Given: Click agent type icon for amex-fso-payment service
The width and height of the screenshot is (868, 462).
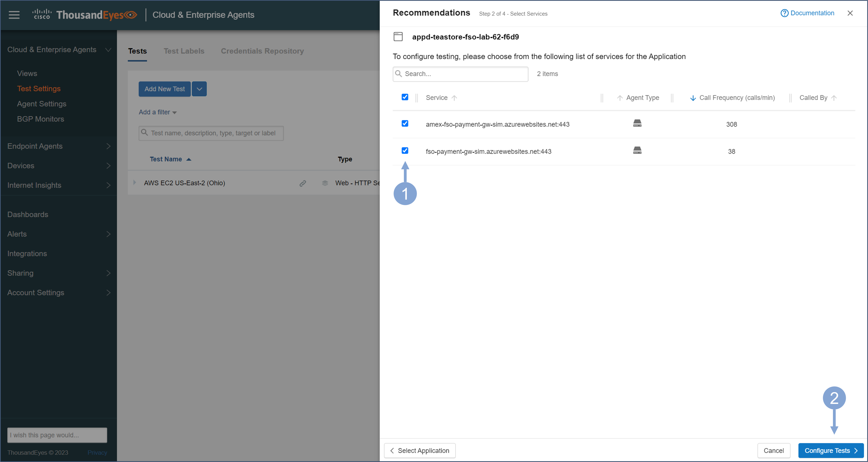Looking at the screenshot, I should click(x=637, y=123).
